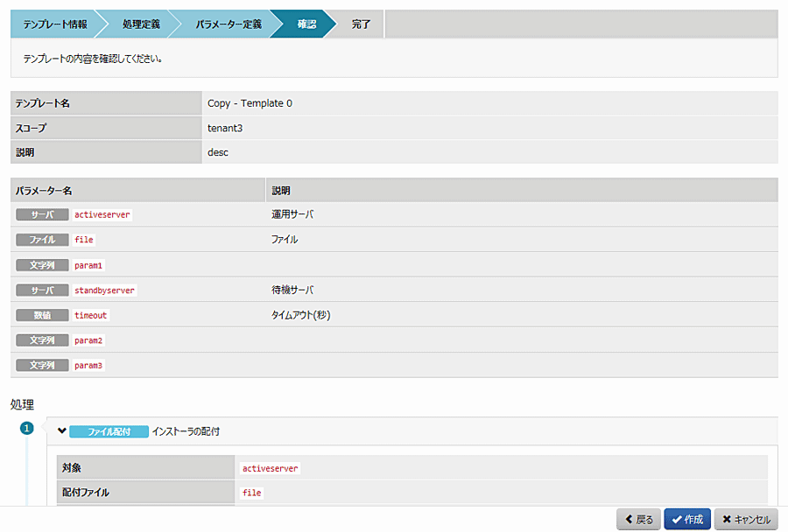Viewport: 788px width, 532px height.
Task: Click the サーバ badge beside activeserver
Action: (42, 214)
